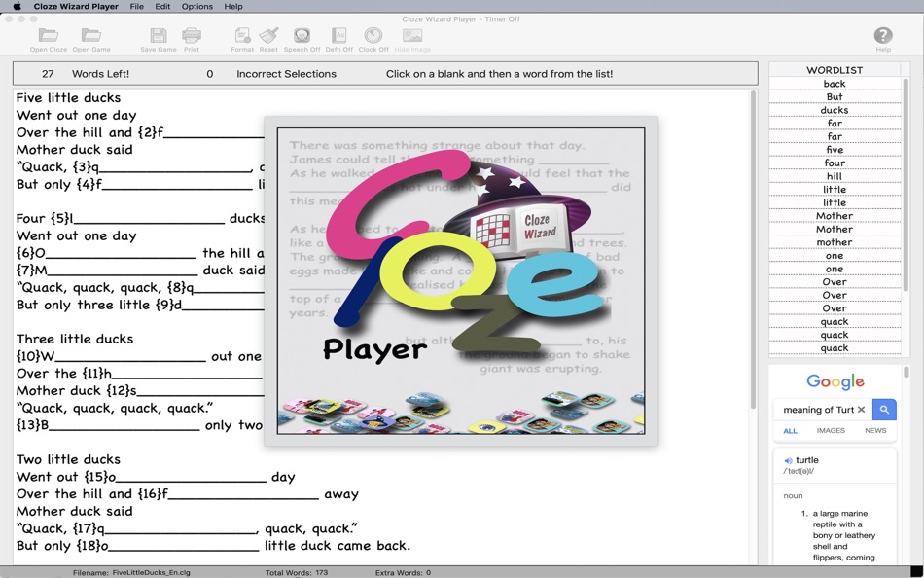
Task: Open the File menu
Action: pyautogui.click(x=137, y=7)
